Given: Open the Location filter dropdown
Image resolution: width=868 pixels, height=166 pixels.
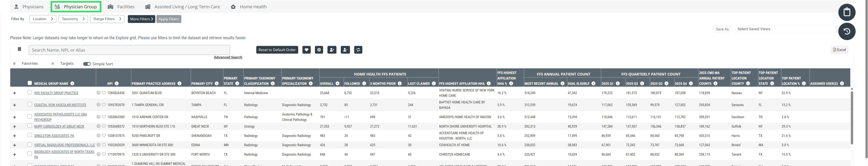Looking at the screenshot, I should point(43,19).
